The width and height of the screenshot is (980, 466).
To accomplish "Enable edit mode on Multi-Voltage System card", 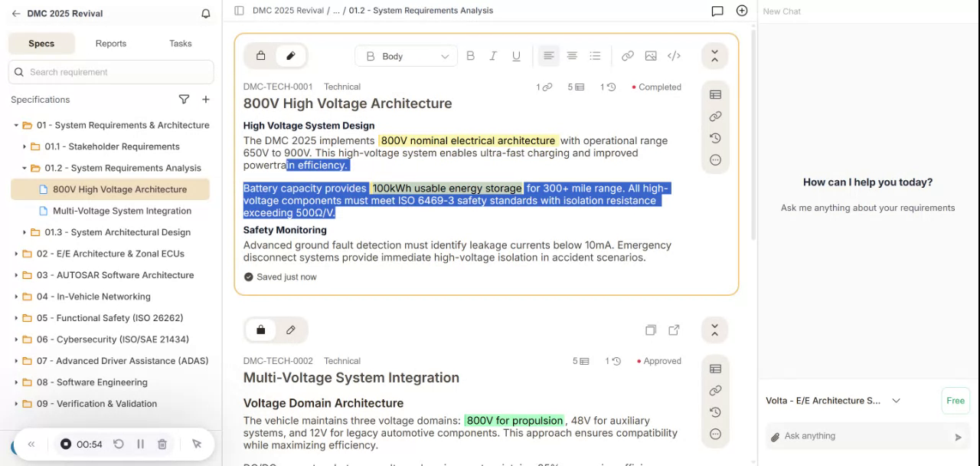I will (x=291, y=330).
